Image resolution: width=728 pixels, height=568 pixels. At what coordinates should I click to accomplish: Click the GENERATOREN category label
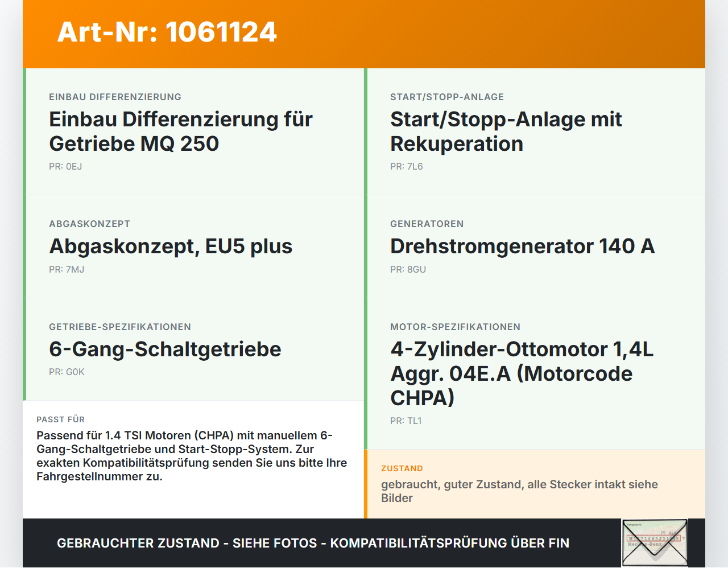tap(427, 224)
